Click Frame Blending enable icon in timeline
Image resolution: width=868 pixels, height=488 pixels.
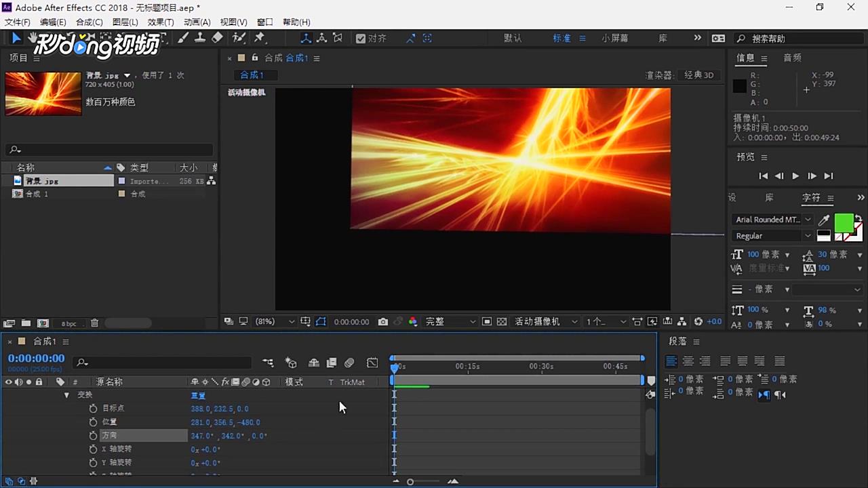tap(332, 363)
